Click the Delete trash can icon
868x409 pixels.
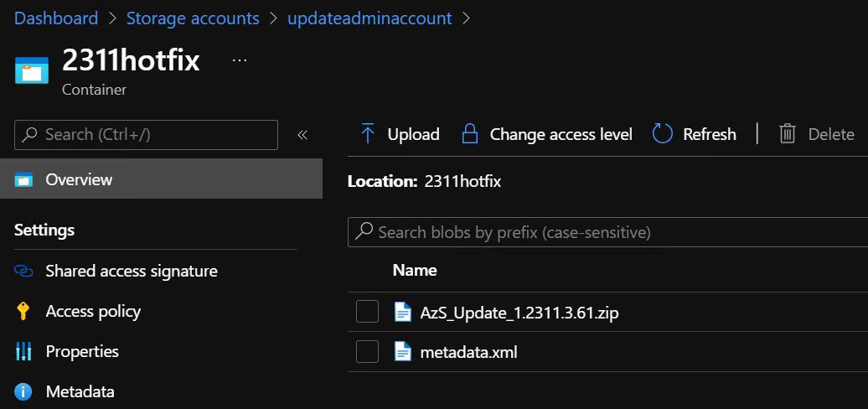click(787, 134)
